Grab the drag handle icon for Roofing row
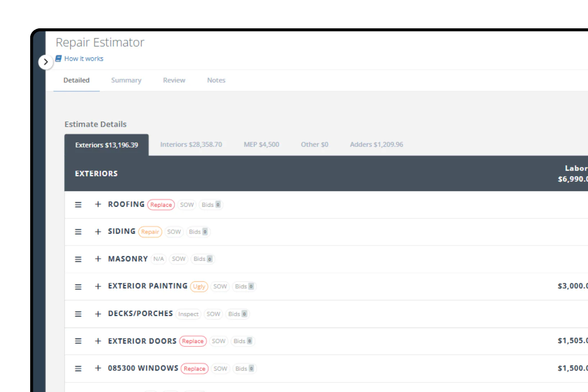This screenshot has width=588, height=392. (x=78, y=205)
